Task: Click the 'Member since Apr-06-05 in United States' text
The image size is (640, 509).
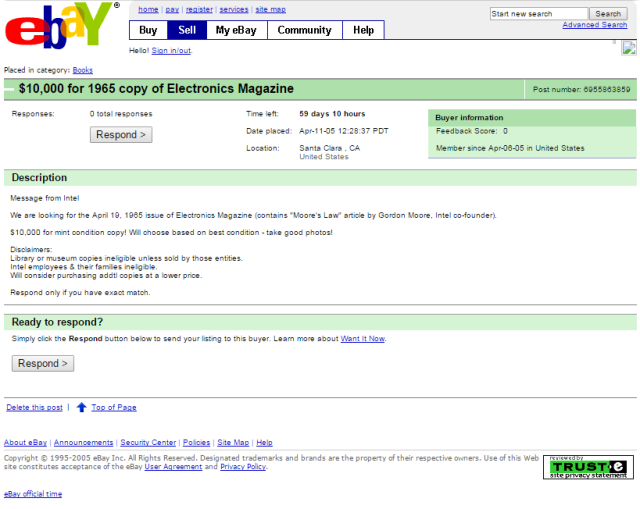Action: pos(510,148)
